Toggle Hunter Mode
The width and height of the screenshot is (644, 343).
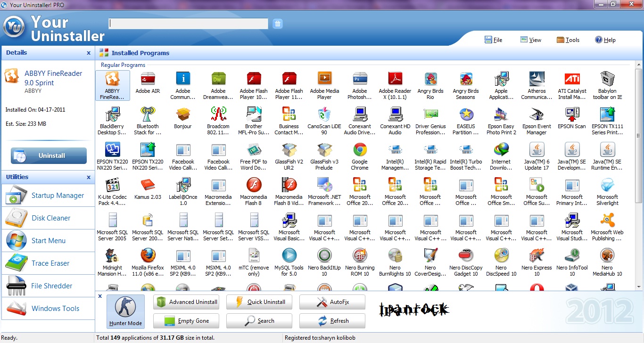point(125,311)
